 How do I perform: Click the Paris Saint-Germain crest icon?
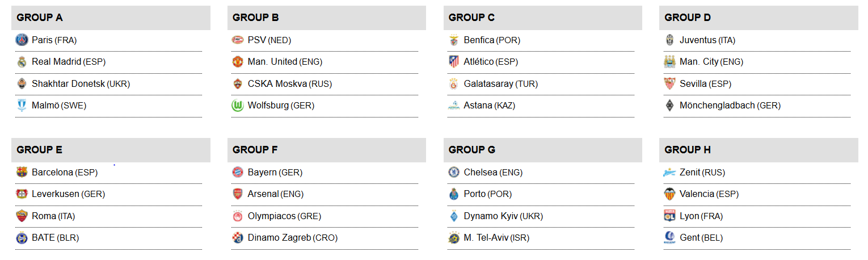(22, 40)
